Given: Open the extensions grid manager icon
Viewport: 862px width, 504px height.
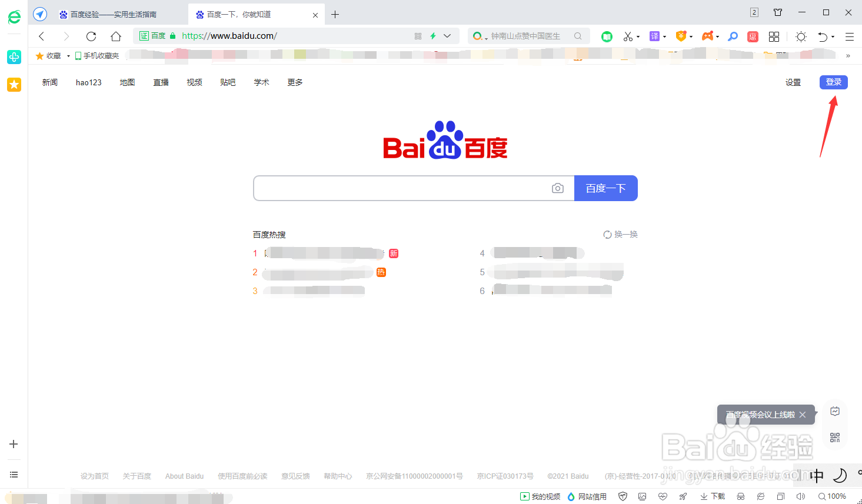Looking at the screenshot, I should tap(774, 36).
